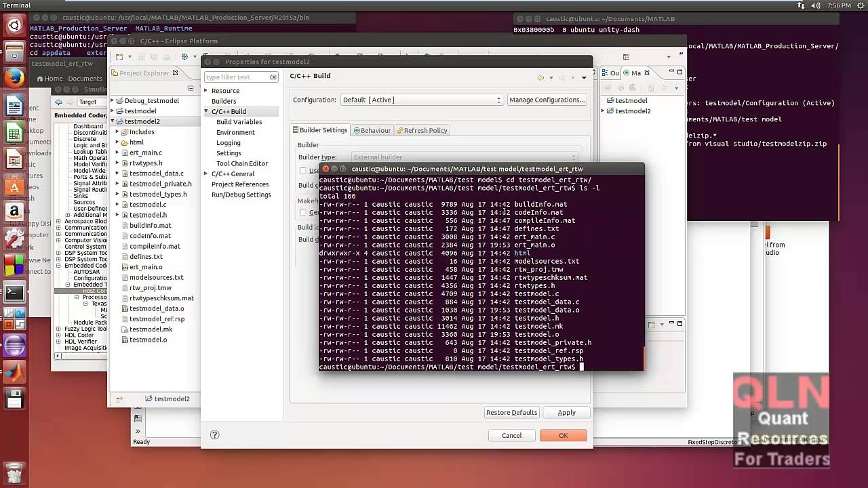Image resolution: width=868 pixels, height=488 pixels.
Task: Click horizontal scrollbar of Simulink library tree
Action: pyautogui.click(x=81, y=356)
